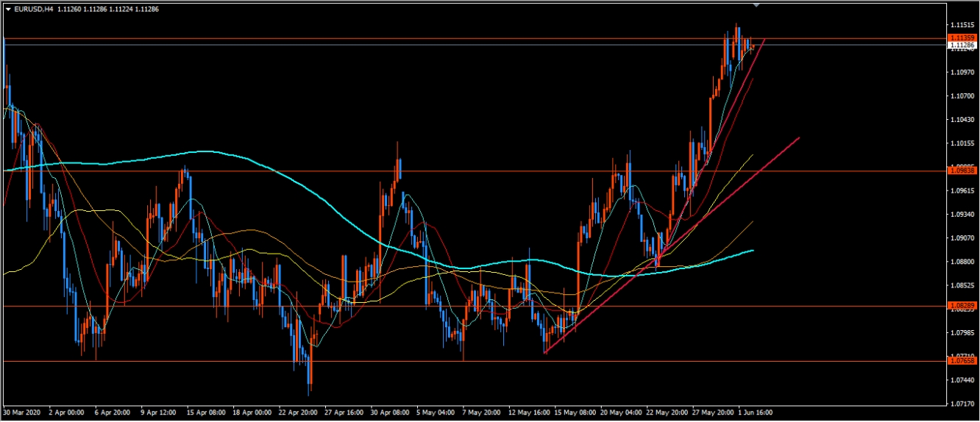
Task: Click the current bid price tag 1.11286
Action: coord(962,45)
